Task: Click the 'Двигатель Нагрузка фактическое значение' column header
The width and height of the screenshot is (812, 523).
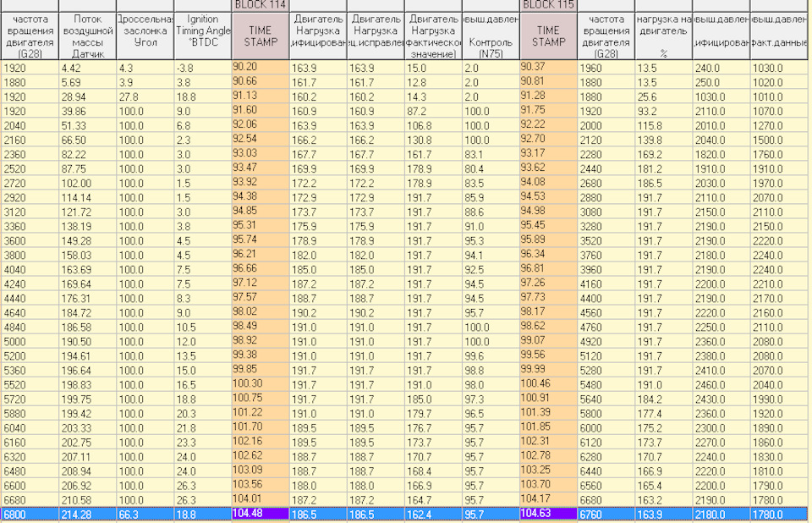Action: [433, 36]
